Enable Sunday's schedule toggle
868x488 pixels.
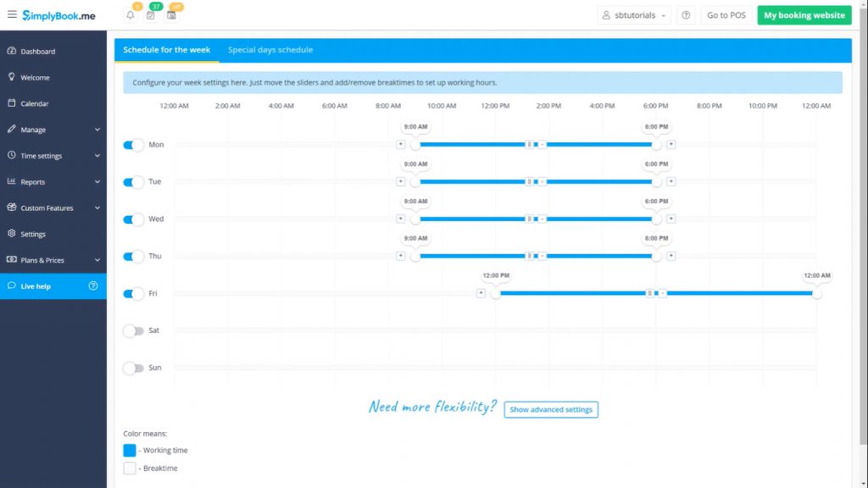pos(132,368)
